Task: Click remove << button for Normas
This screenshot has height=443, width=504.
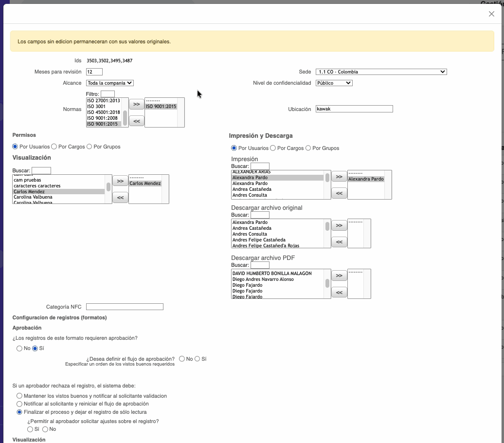Action: 136,121
